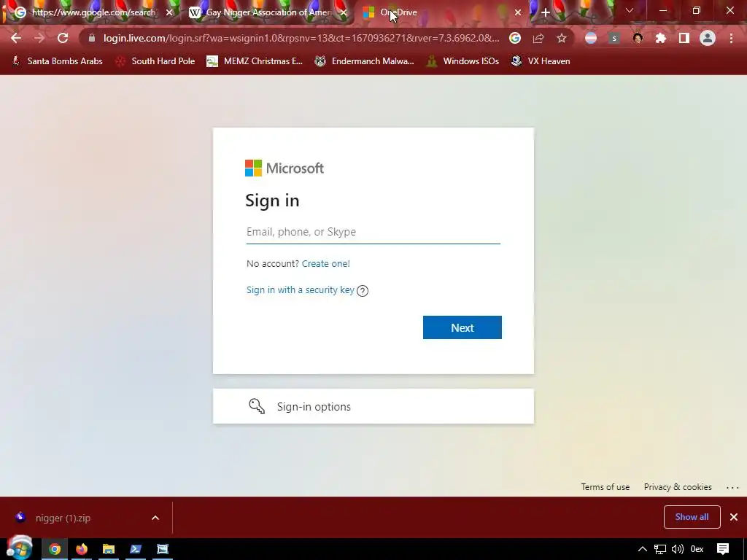Close the downloads bar
The height and width of the screenshot is (560, 747).
pos(734,517)
